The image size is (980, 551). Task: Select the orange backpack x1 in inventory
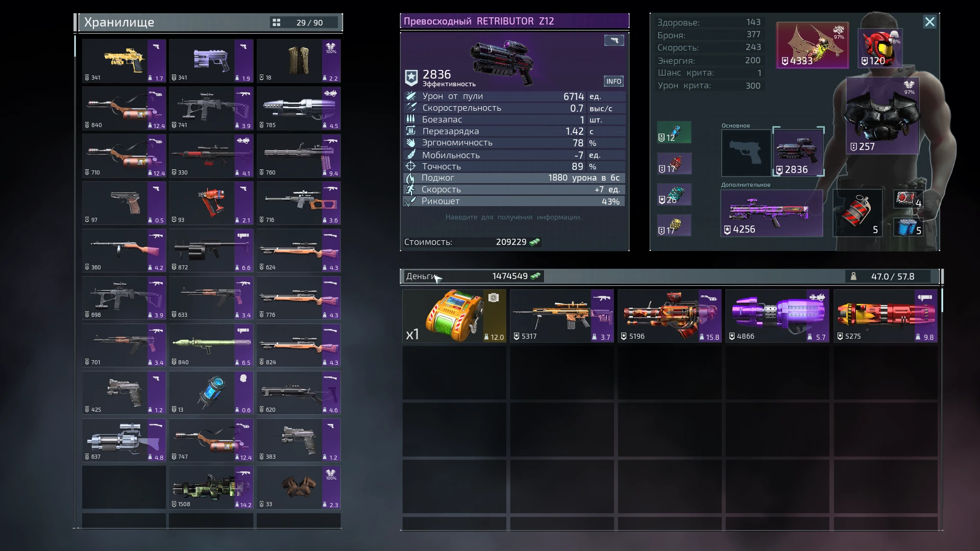click(454, 316)
